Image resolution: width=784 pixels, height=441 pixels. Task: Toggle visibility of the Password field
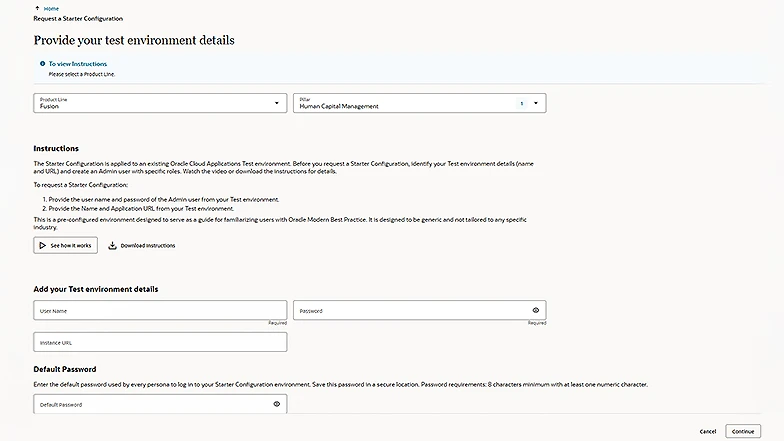[x=536, y=311]
